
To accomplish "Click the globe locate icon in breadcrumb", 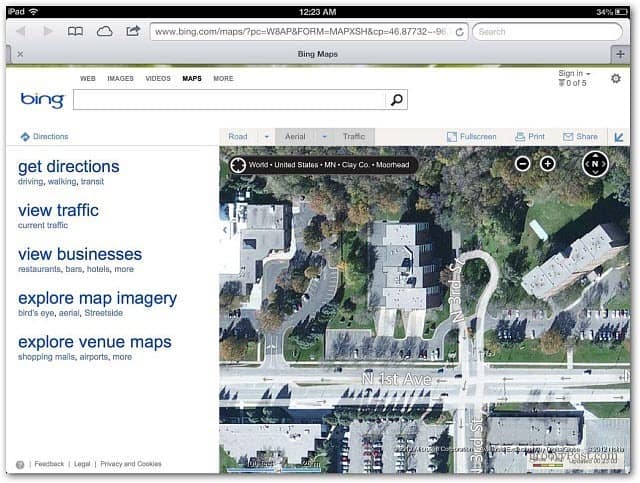I will [x=238, y=165].
